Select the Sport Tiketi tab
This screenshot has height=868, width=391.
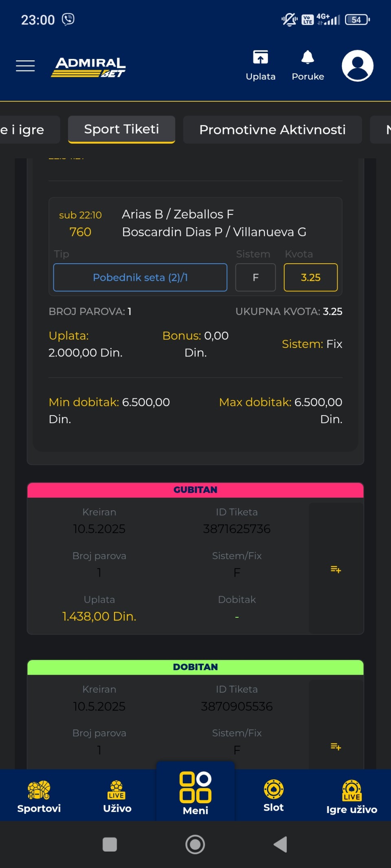pos(121,129)
